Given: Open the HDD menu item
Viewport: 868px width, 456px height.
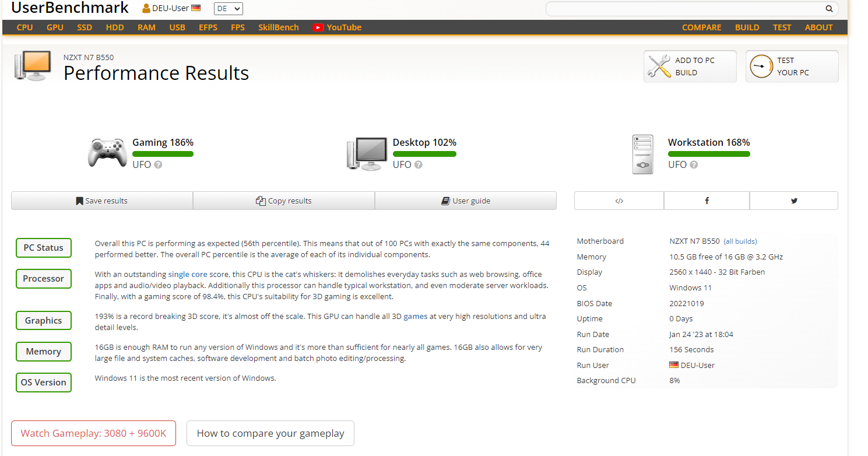Looking at the screenshot, I should pos(115,27).
